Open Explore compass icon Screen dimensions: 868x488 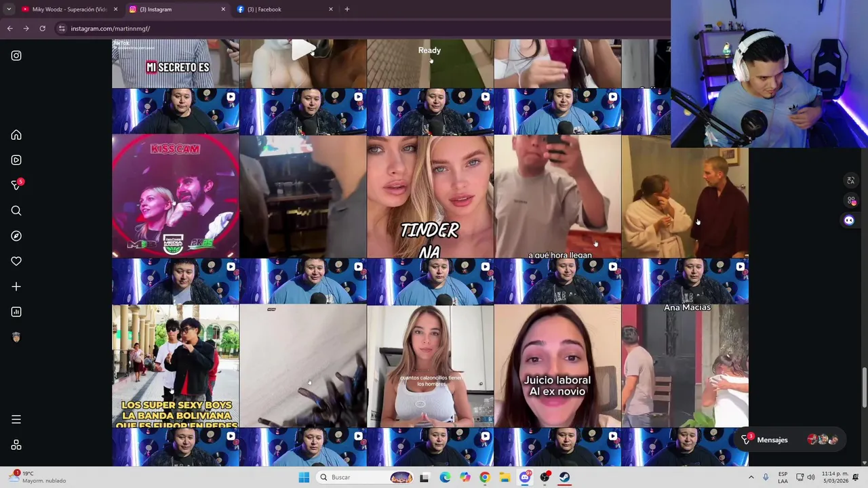(16, 236)
